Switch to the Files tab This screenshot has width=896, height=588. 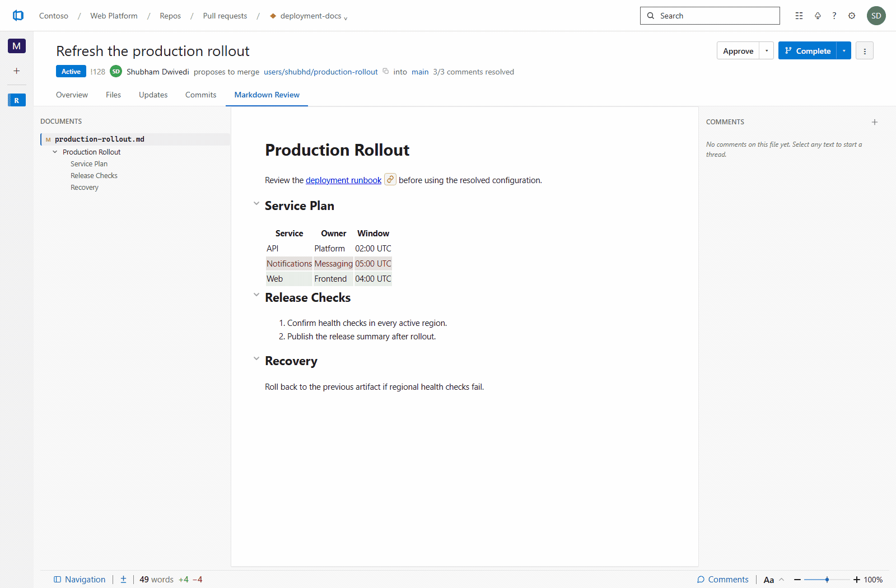pyautogui.click(x=113, y=95)
